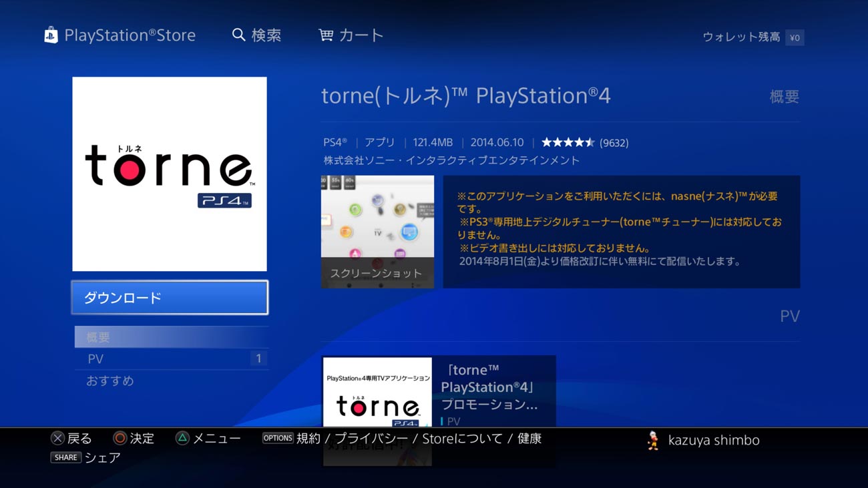The width and height of the screenshot is (868, 488).
Task: Click the 戻る back label
Action: (79, 439)
